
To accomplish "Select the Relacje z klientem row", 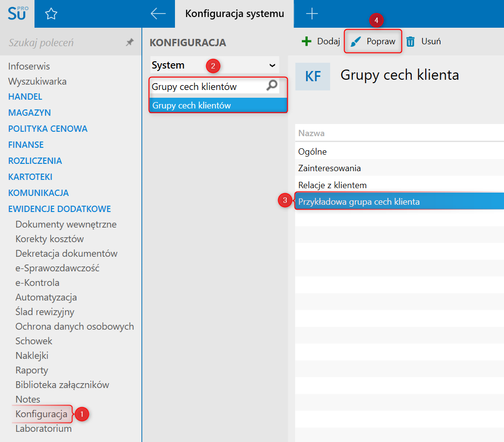I will pyautogui.click(x=400, y=185).
